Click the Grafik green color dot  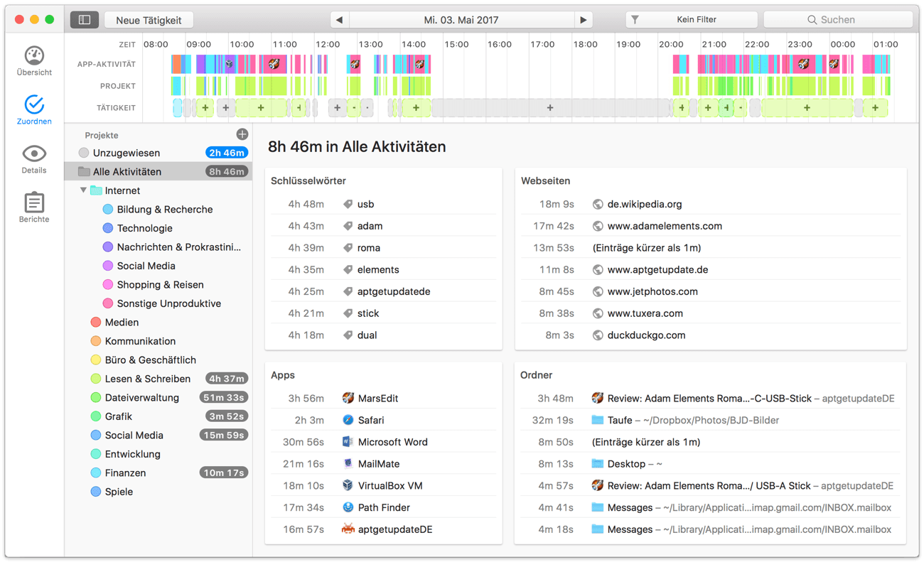[x=96, y=416]
